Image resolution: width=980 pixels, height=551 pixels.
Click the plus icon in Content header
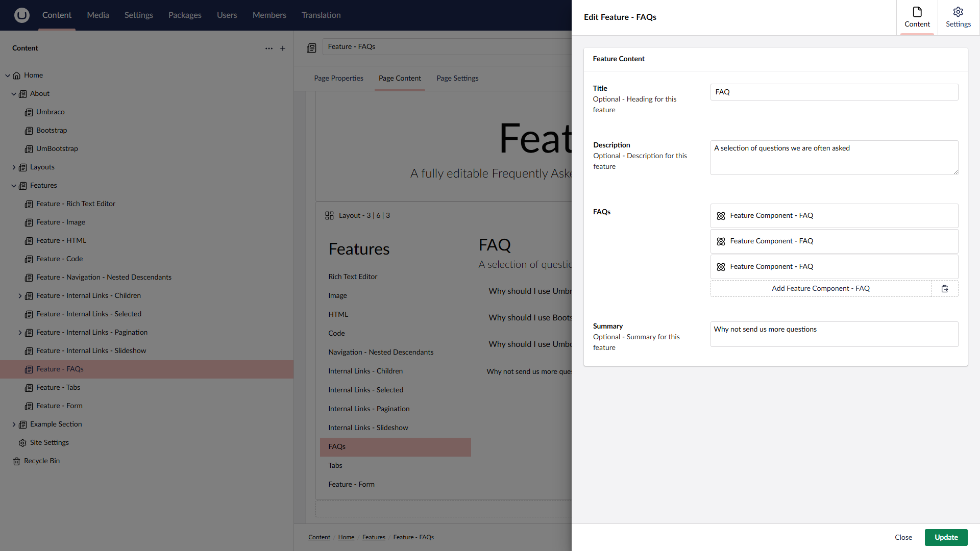point(283,48)
